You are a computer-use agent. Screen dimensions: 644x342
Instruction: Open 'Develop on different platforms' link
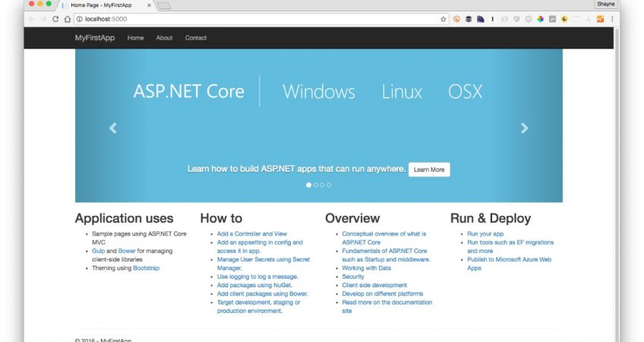click(383, 294)
